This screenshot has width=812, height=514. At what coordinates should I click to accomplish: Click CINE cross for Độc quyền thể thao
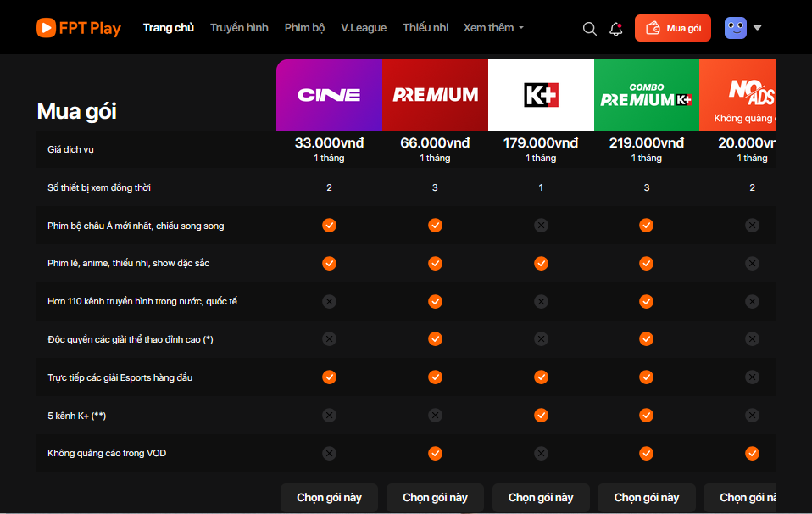tap(330, 339)
